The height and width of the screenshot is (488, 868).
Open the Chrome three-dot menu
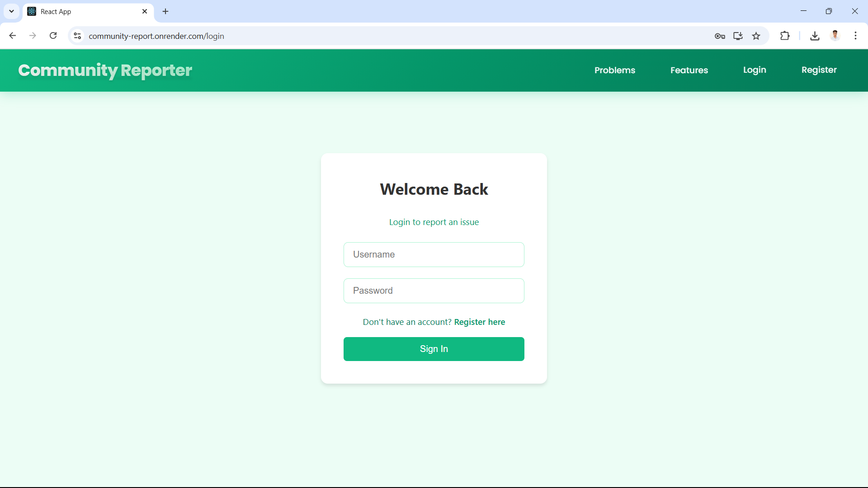(x=855, y=36)
